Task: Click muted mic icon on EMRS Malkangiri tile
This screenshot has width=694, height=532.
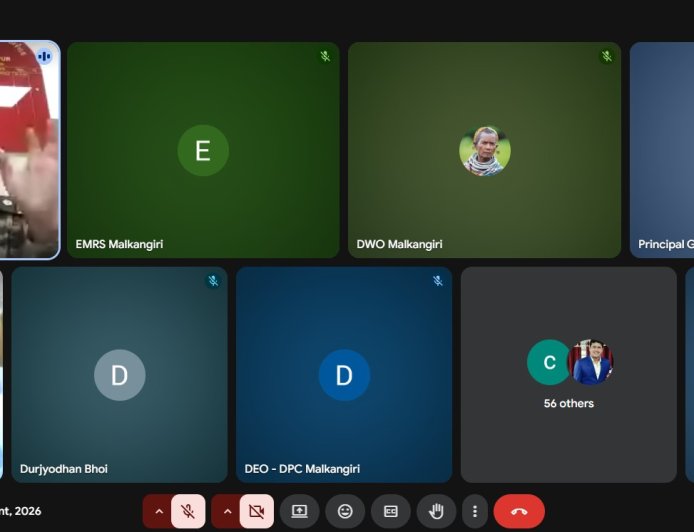Action: (x=325, y=57)
